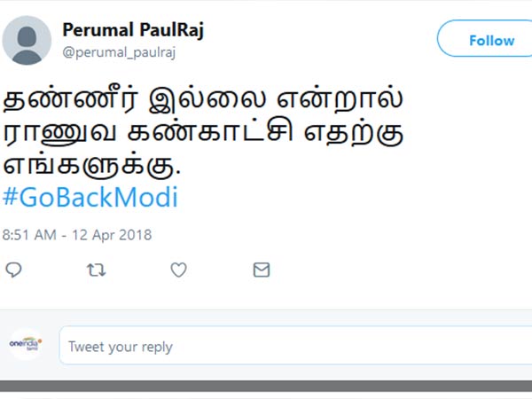
Task: Like the tweet with the heart icon
Action: (x=178, y=270)
